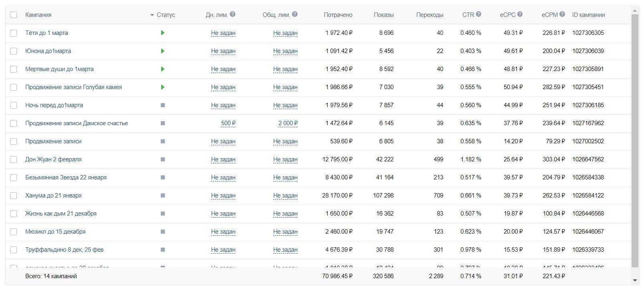Viewport: 644px width, 293px height.
Task: Open campaign Жизнь как дым 21 декабря
Action: (x=61, y=214)
